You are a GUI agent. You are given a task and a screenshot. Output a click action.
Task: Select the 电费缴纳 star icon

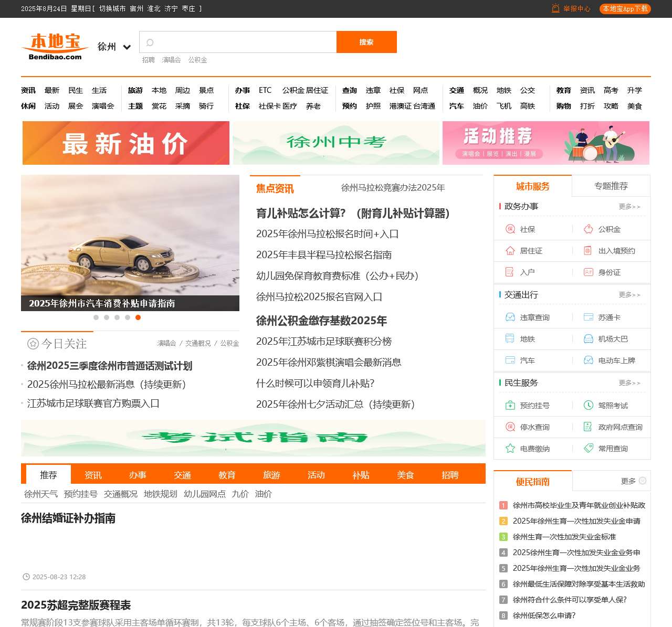pyautogui.click(x=509, y=449)
